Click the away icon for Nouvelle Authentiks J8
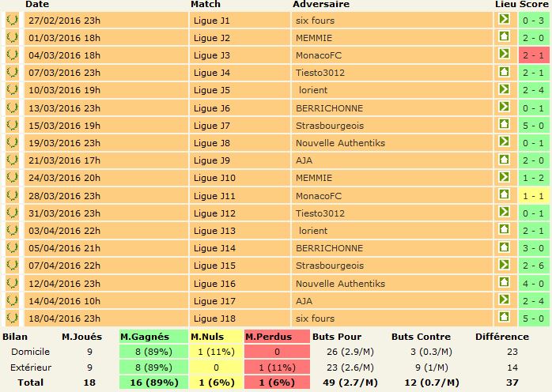 tap(504, 142)
